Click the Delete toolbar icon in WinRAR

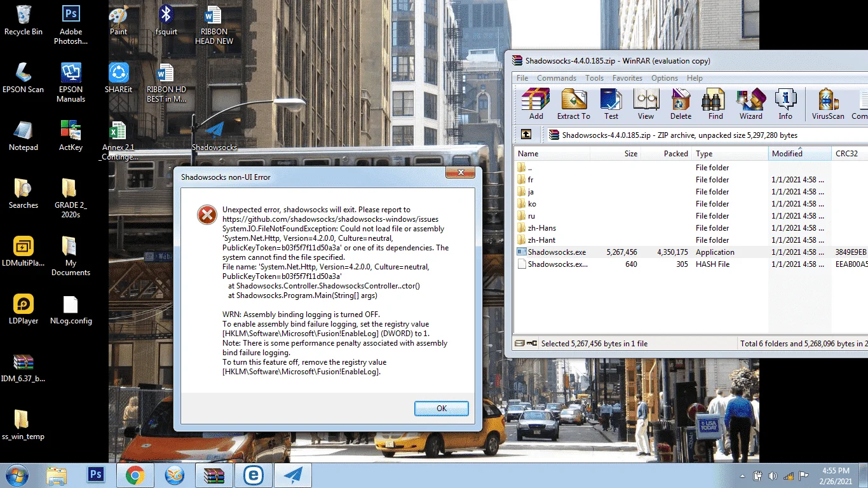(x=681, y=104)
